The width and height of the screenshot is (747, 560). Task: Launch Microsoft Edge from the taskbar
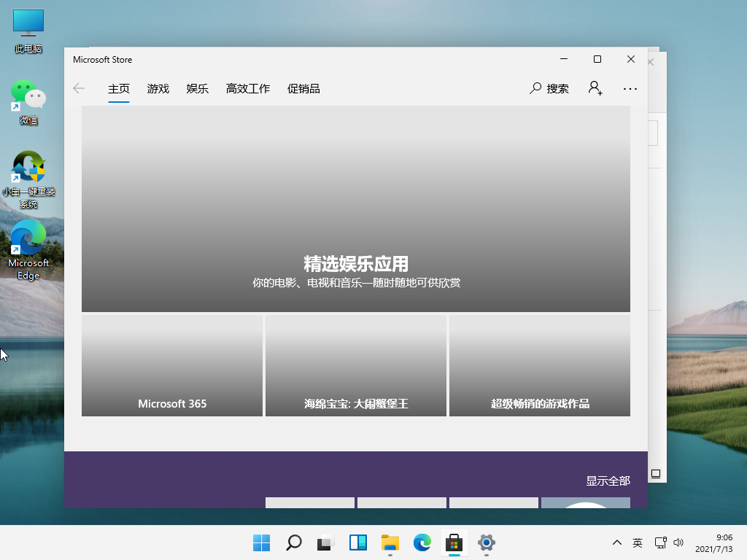(422, 543)
